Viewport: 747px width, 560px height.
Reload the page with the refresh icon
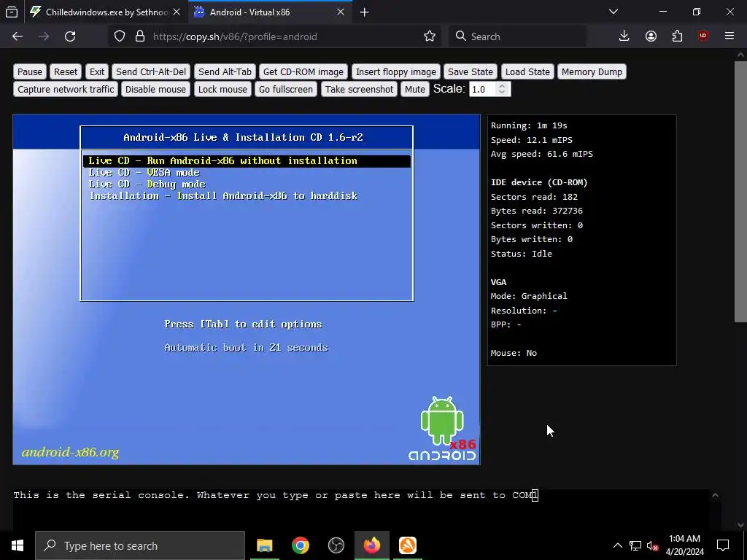70,36
